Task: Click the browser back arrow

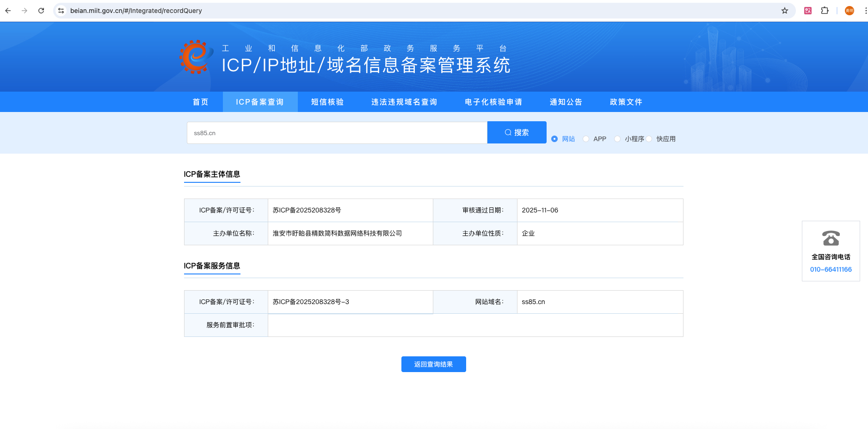Action: [8, 11]
